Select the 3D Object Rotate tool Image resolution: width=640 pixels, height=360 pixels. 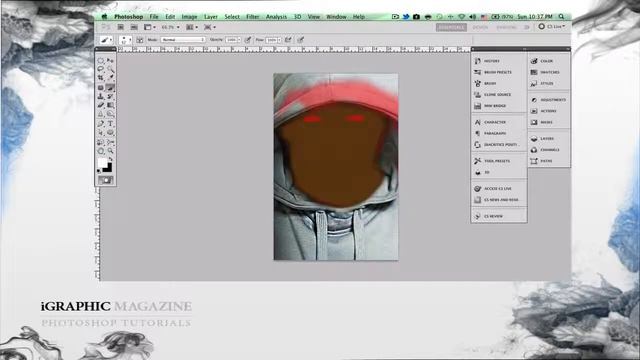coord(101,142)
